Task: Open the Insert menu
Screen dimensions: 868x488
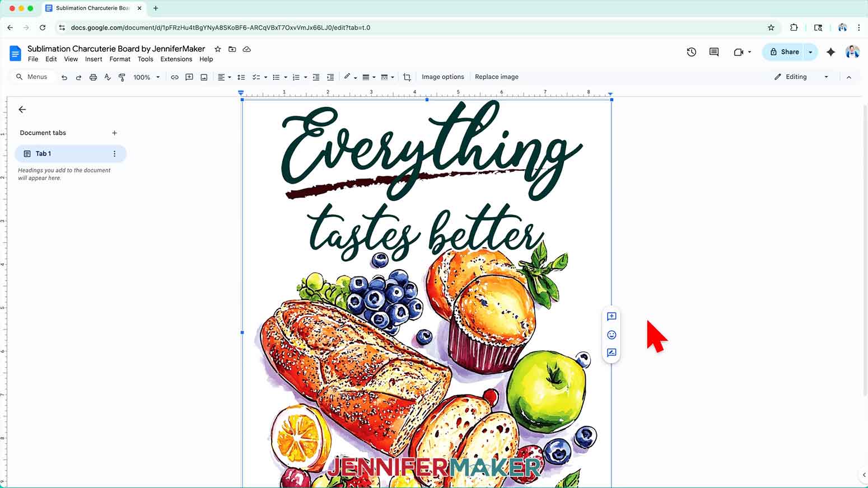Action: pos(94,59)
